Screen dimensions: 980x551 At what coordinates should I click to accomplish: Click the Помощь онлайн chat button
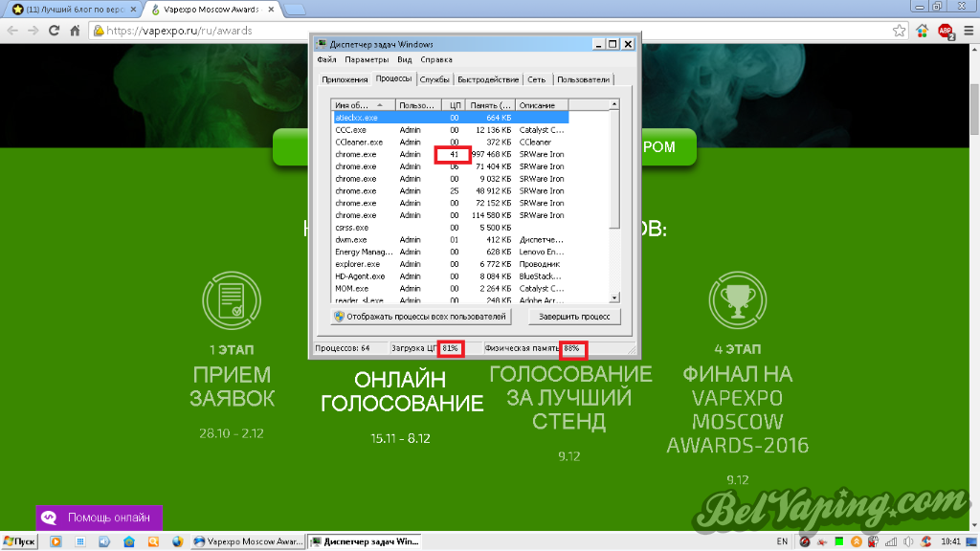pyautogui.click(x=99, y=518)
